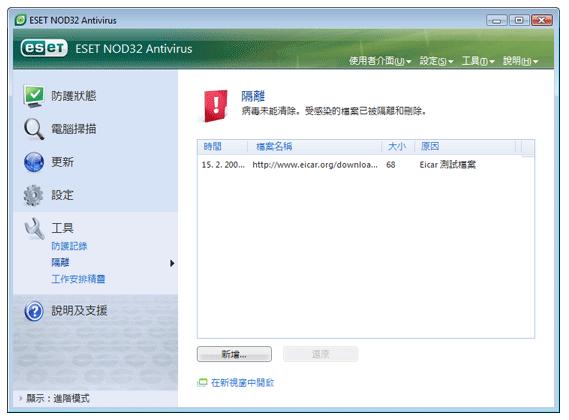Select the quarantined eicar.org file row

[x=366, y=165]
